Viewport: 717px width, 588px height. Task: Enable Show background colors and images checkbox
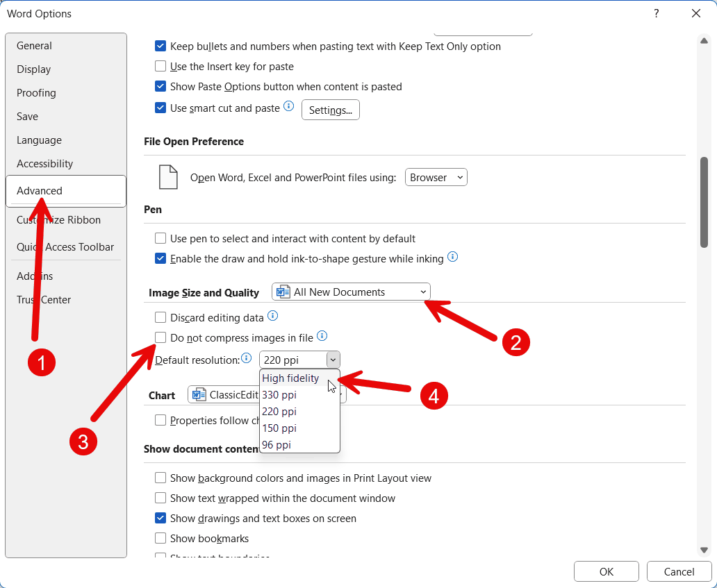(160, 478)
